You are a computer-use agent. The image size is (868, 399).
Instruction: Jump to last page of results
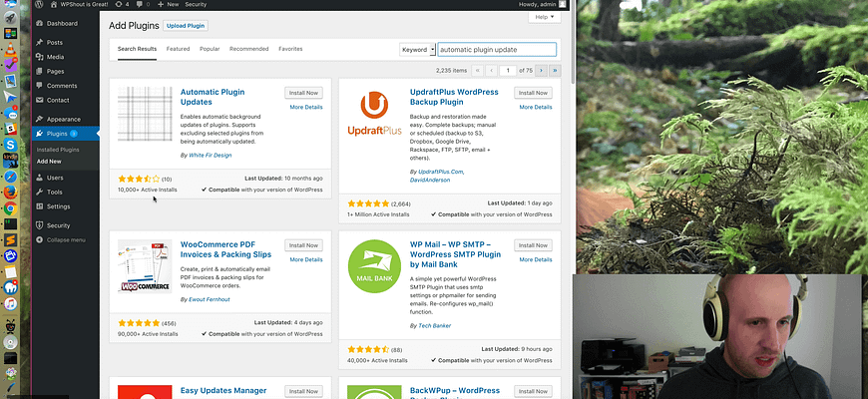pyautogui.click(x=555, y=70)
